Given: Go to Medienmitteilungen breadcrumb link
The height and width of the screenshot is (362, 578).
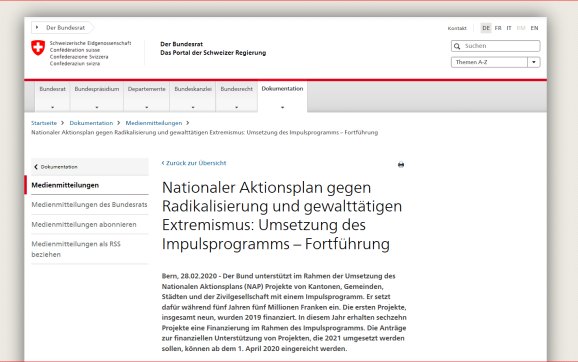Looking at the screenshot, I should point(154,123).
